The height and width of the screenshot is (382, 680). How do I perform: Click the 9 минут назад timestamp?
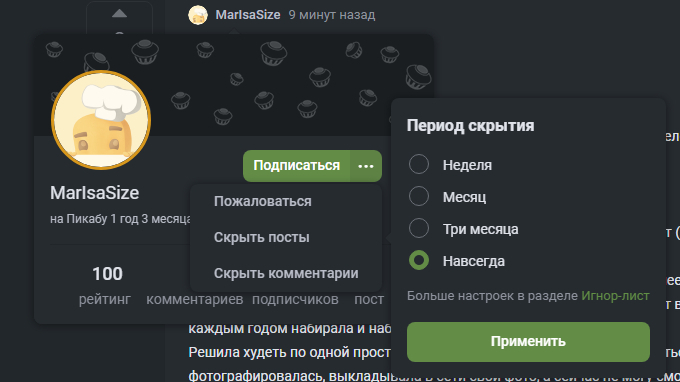click(x=332, y=15)
